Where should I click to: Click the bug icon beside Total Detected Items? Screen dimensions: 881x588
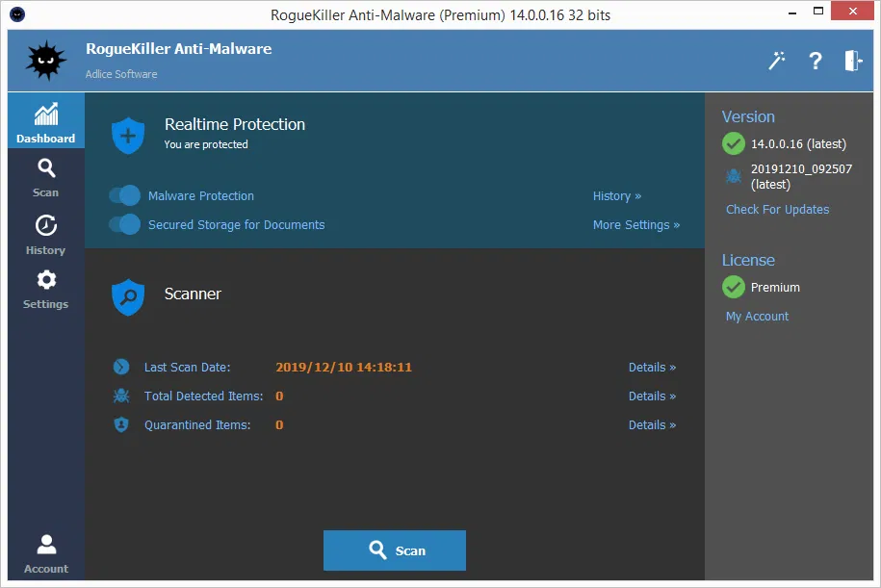pos(121,396)
